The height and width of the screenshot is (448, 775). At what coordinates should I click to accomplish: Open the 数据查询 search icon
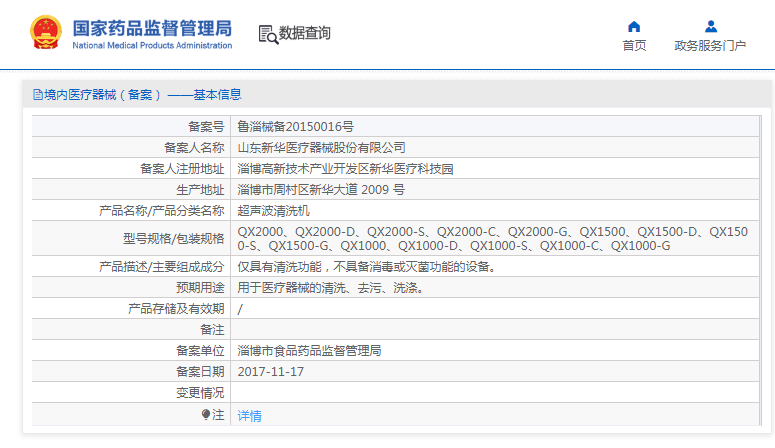pyautogui.click(x=268, y=35)
